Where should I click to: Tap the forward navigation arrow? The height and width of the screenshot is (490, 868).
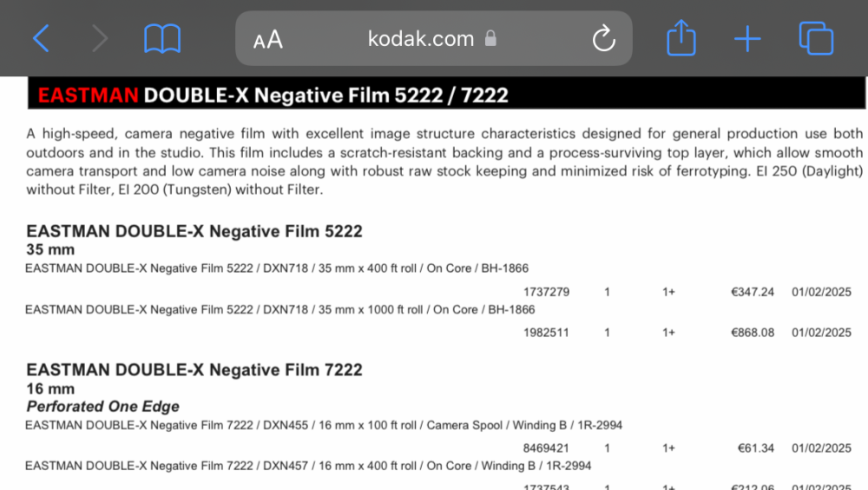[100, 39]
